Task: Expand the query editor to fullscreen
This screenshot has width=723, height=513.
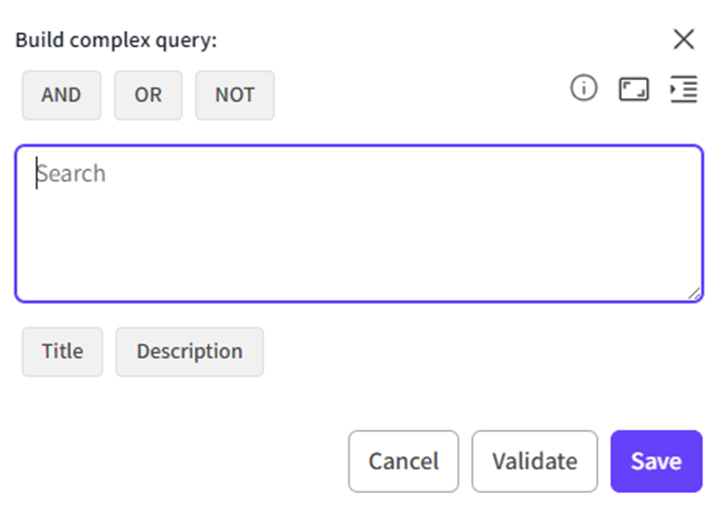Action: pos(633,90)
